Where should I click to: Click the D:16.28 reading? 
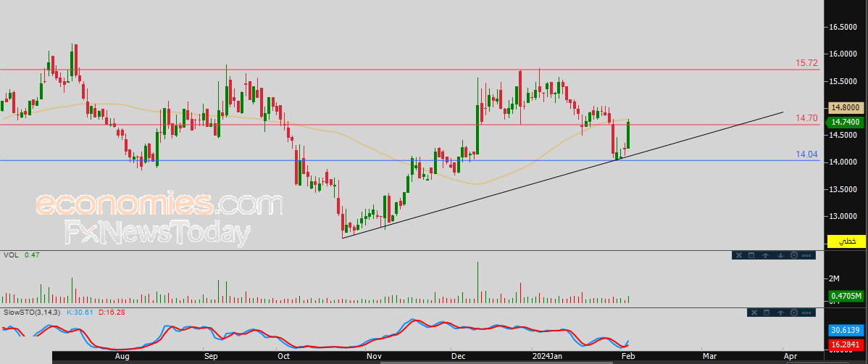tap(112, 313)
